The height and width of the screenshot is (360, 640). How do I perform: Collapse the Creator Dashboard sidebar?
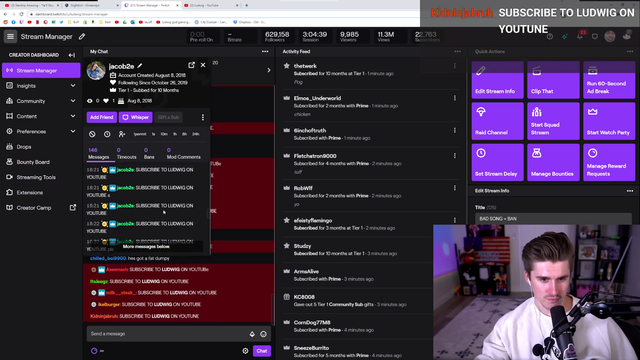point(72,55)
